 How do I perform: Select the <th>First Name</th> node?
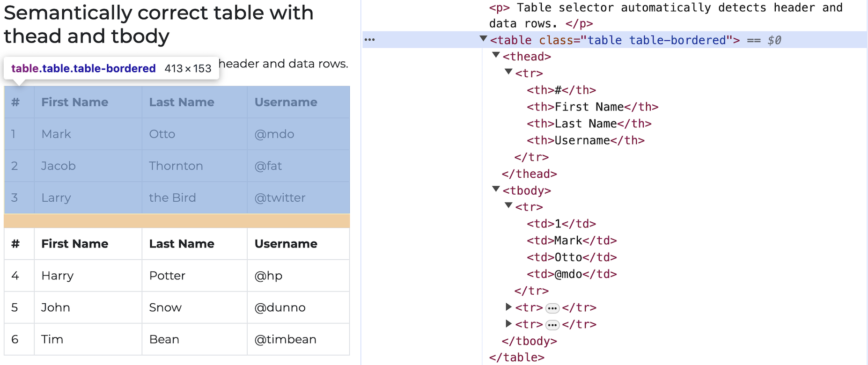pyautogui.click(x=592, y=107)
